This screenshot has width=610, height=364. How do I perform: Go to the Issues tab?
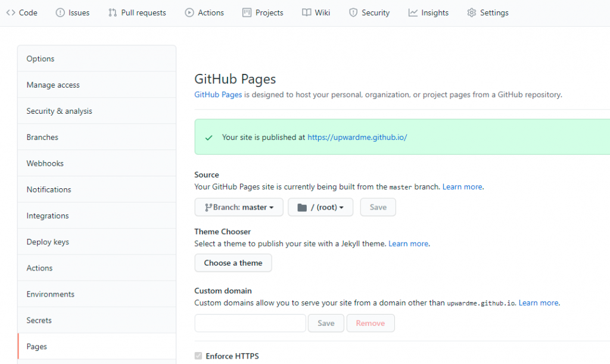pyautogui.click(x=73, y=13)
